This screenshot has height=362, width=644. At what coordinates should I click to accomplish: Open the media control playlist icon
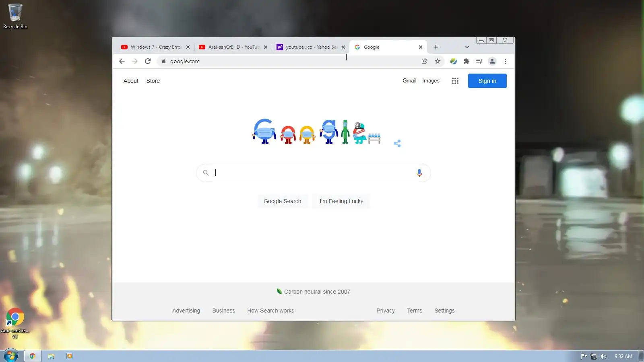[479, 61]
